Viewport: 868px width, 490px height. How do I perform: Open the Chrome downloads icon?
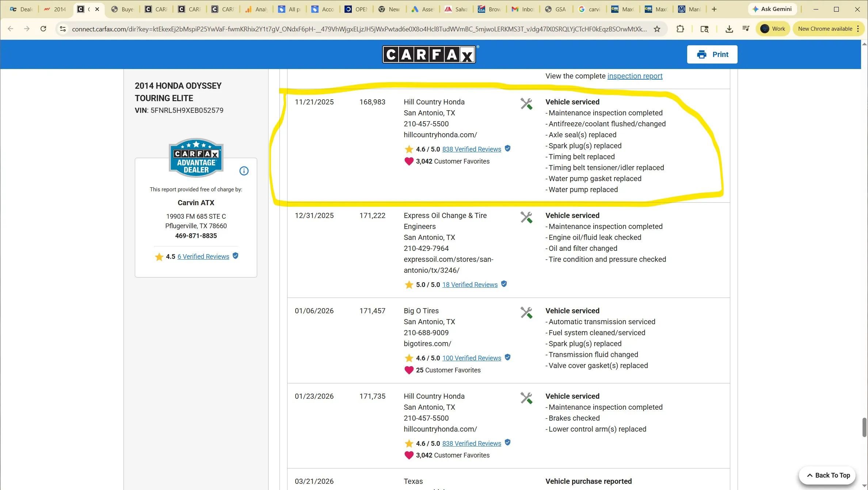pyautogui.click(x=729, y=29)
